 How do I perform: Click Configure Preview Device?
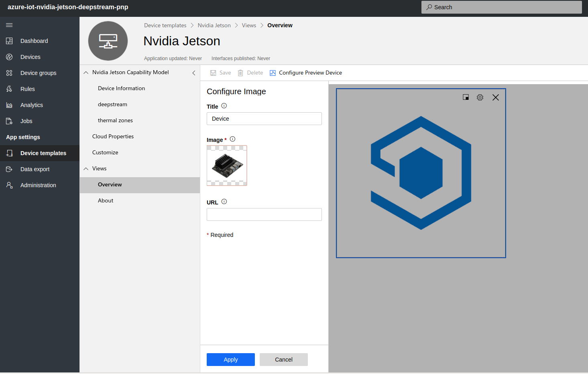pyautogui.click(x=306, y=73)
